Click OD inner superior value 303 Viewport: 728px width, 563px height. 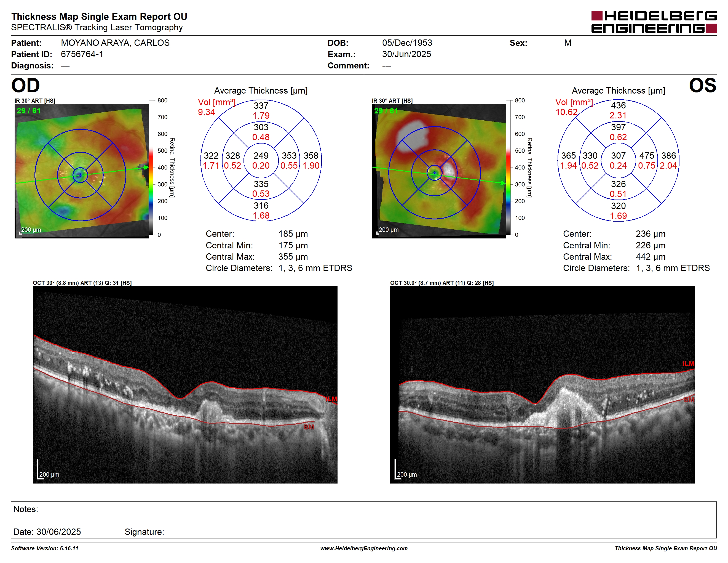(x=261, y=127)
